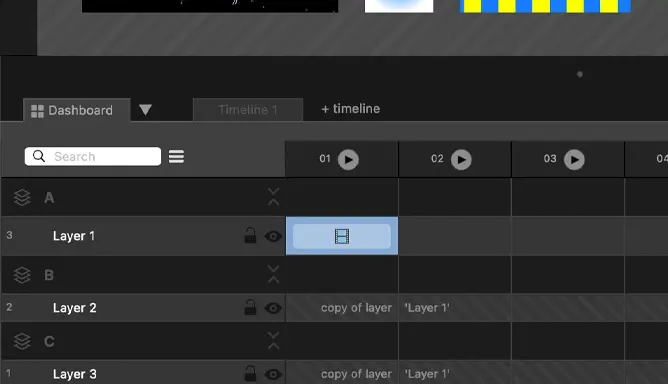Viewport: 668px width, 384px height.
Task: Toggle lock on Layer 3
Action: (250, 373)
